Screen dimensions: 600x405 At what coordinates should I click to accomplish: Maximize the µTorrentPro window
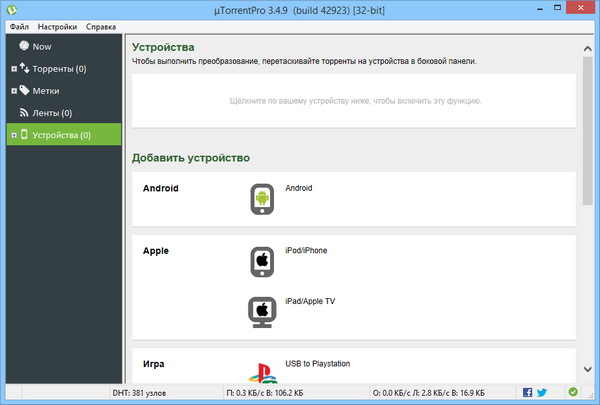pyautogui.click(x=558, y=8)
